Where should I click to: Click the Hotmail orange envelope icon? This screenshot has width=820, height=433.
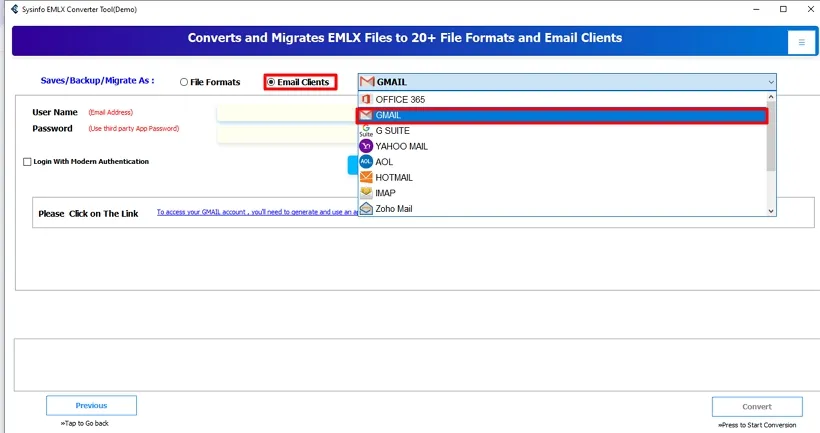(366, 177)
